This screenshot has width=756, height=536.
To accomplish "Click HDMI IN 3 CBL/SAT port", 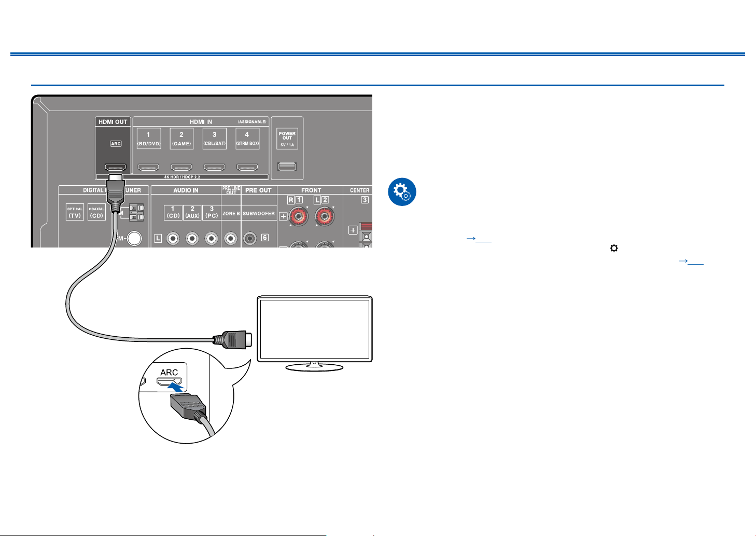I will pyautogui.click(x=214, y=168).
